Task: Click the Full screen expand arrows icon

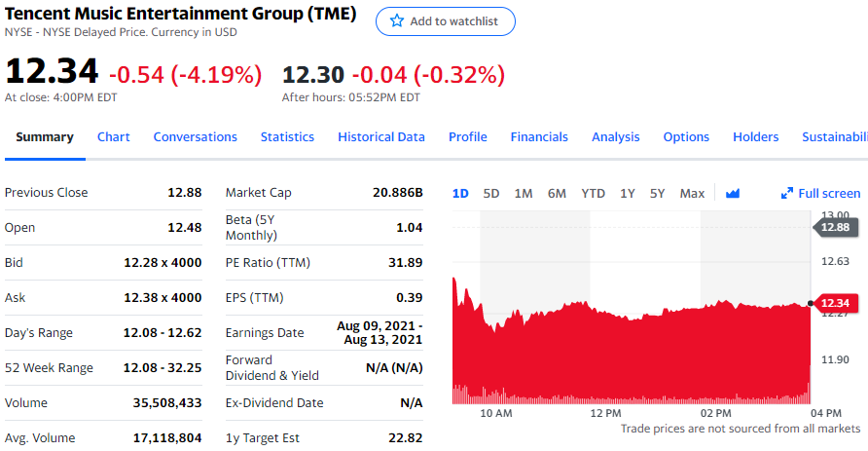Action: (786, 194)
